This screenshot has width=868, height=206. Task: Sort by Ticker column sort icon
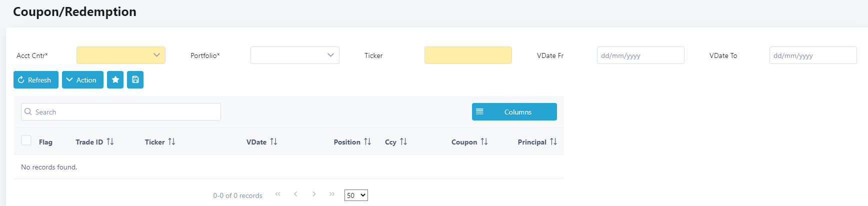(171, 142)
